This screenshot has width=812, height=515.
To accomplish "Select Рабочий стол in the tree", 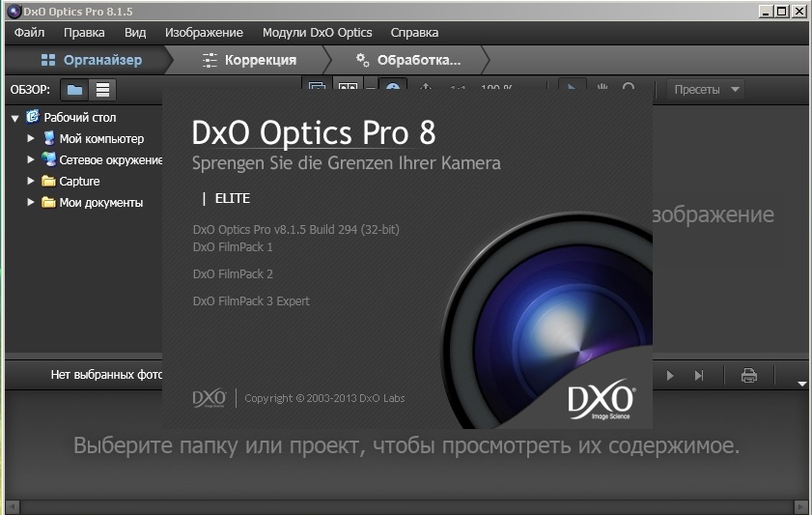I will tap(80, 118).
